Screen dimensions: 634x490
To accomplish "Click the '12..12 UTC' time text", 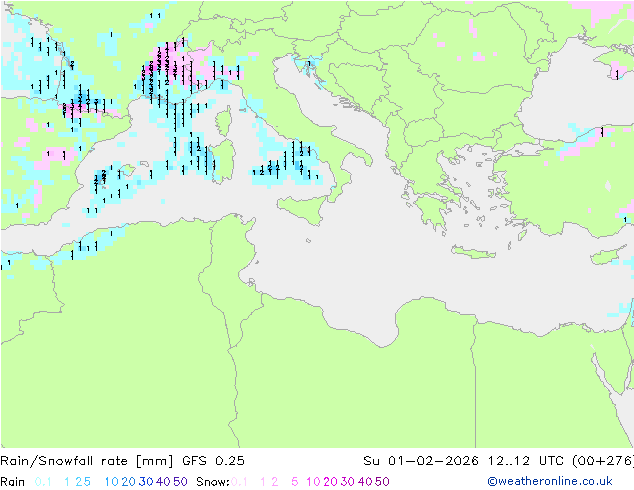I will click(x=525, y=461).
